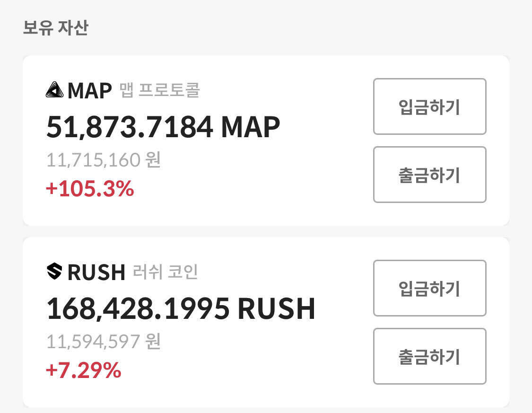532x413 pixels.
Task: Click the +105.3% return percentage
Action: coord(90,189)
